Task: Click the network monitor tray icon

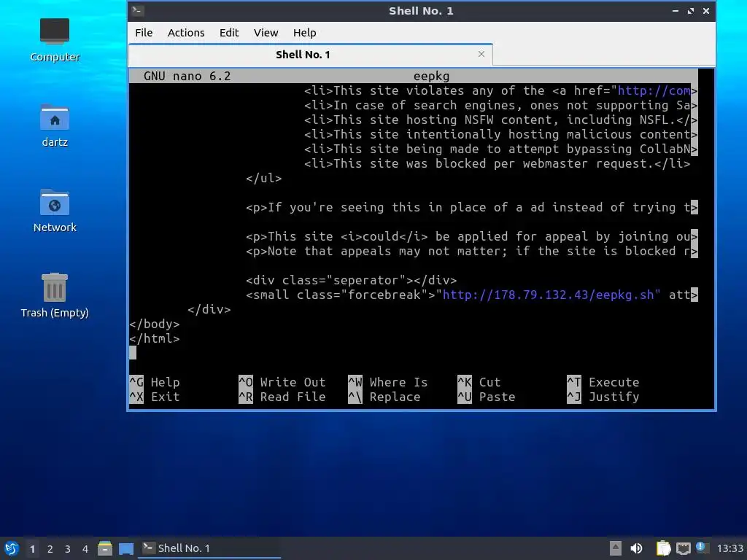Action: pyautogui.click(x=683, y=548)
